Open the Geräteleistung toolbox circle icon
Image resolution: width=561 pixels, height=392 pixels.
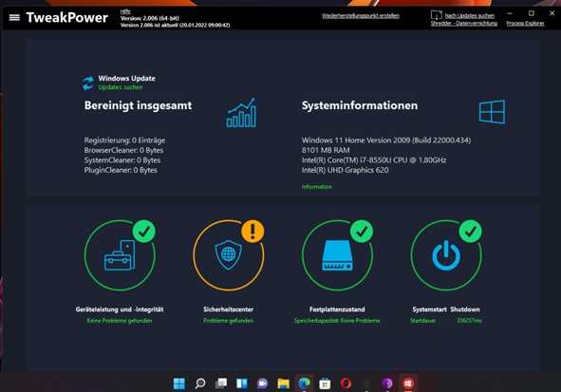(120, 255)
